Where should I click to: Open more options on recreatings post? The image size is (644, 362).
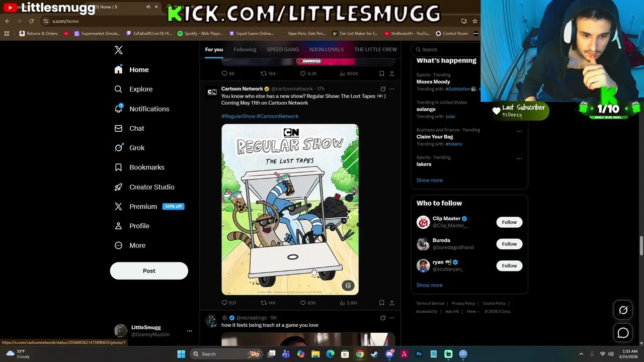tap(392, 318)
